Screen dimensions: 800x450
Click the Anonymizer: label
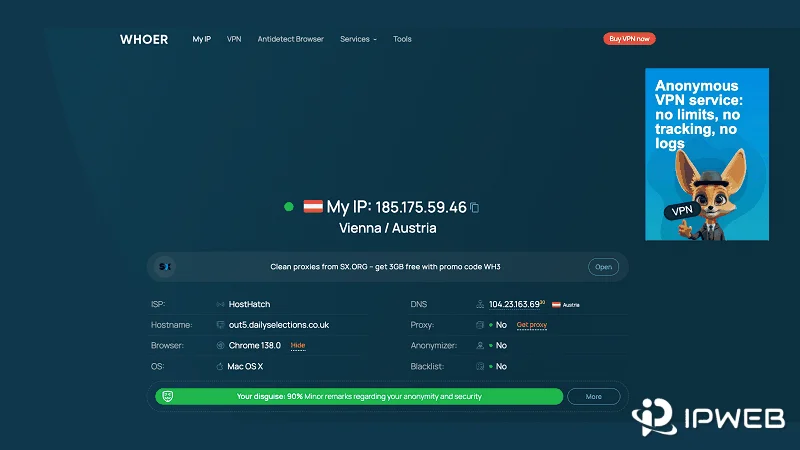[x=433, y=345]
